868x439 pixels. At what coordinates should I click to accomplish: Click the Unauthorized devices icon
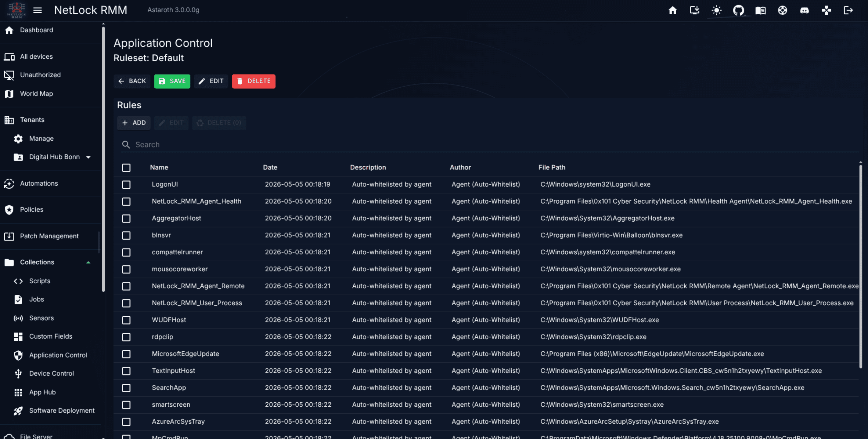pos(9,75)
